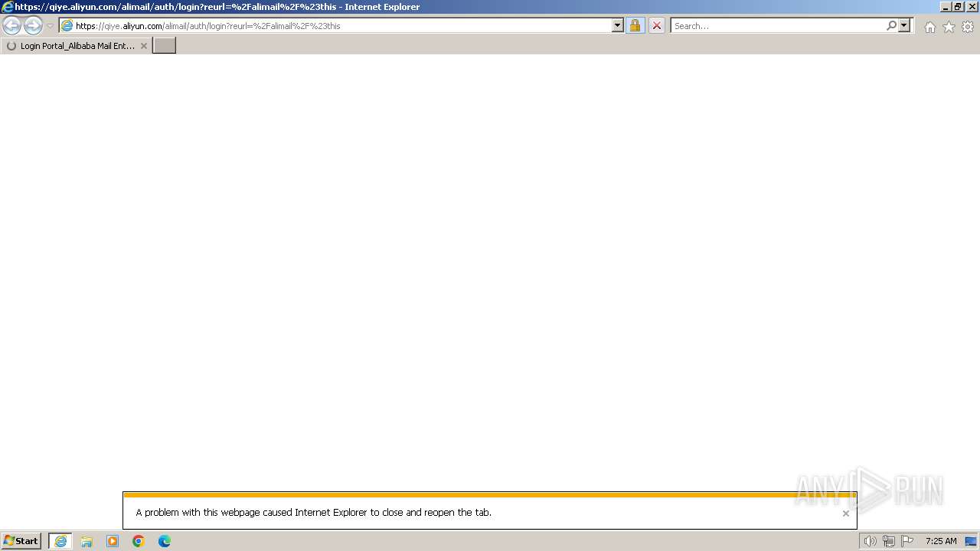Stop loading with the red X button
Viewport: 980px width, 551px height.
(x=656, y=26)
